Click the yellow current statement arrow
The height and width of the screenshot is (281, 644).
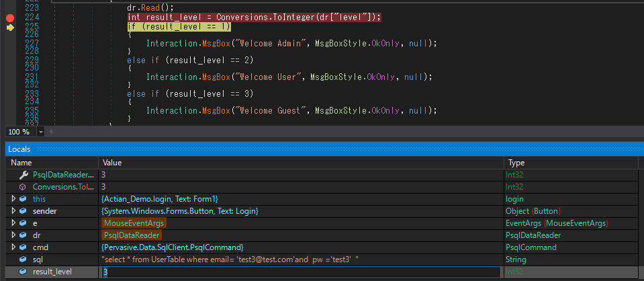(9, 28)
